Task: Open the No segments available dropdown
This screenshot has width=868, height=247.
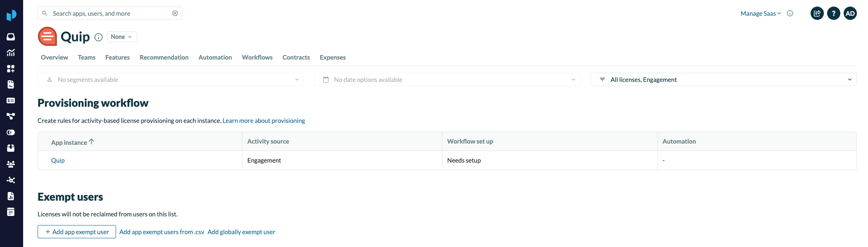Action: click(x=171, y=79)
